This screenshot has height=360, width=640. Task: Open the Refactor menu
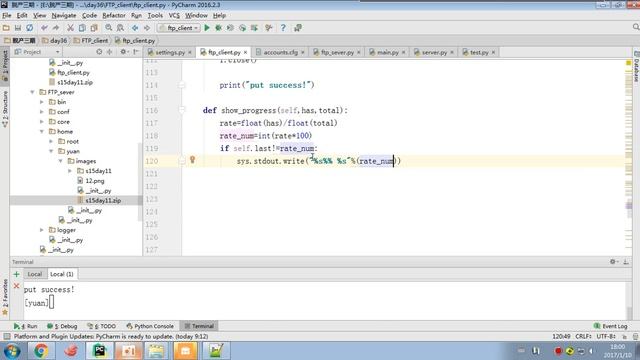coord(114,16)
